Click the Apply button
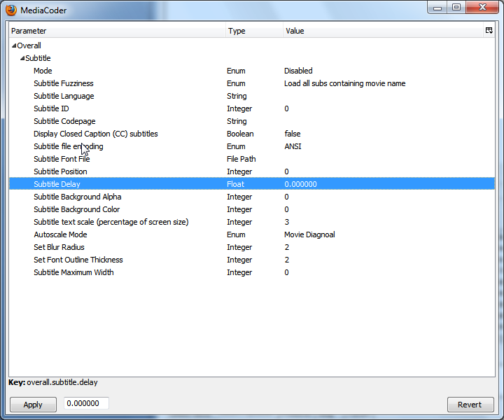This screenshot has width=504, height=420. coord(33,405)
